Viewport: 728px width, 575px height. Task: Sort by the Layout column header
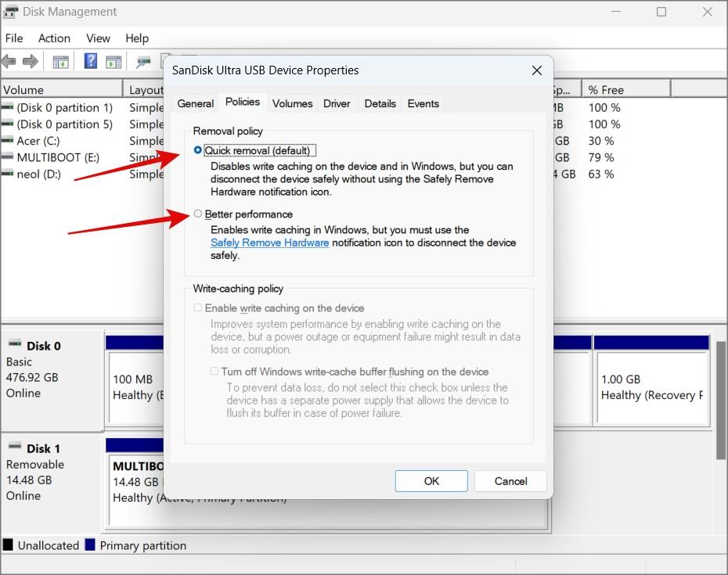[143, 89]
